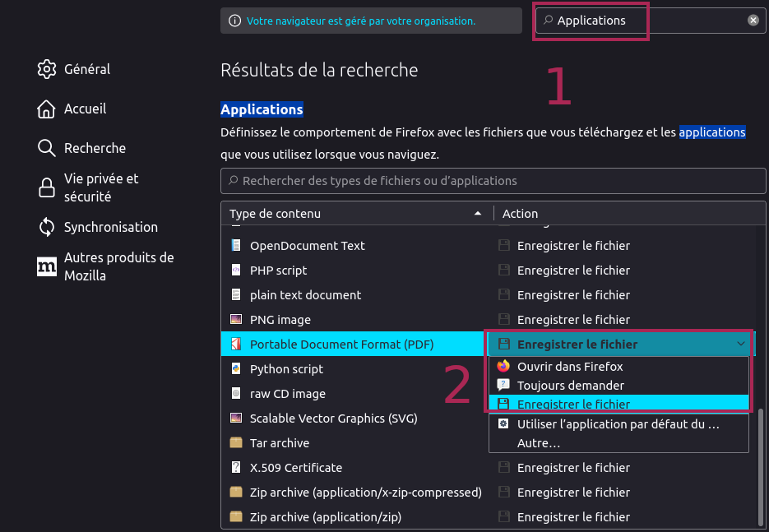This screenshot has width=769, height=532.
Task: Follow the organisation-managed browser link
Action: pyautogui.click(x=361, y=21)
